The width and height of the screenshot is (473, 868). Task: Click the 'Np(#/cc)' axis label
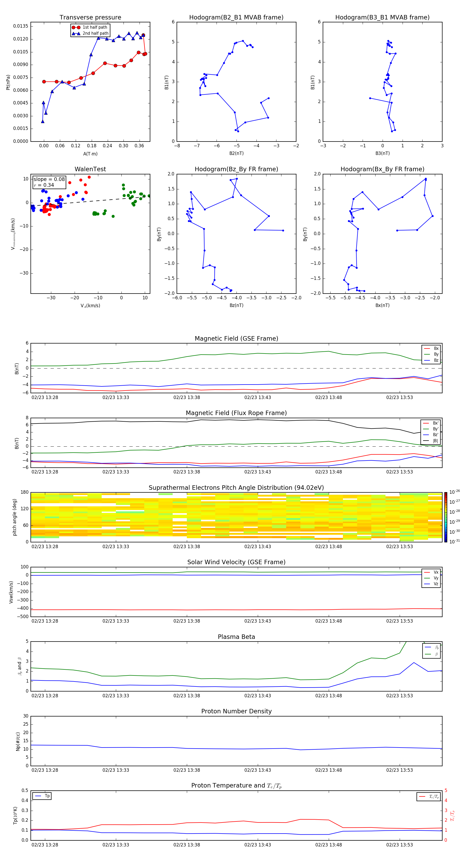[18, 741]
